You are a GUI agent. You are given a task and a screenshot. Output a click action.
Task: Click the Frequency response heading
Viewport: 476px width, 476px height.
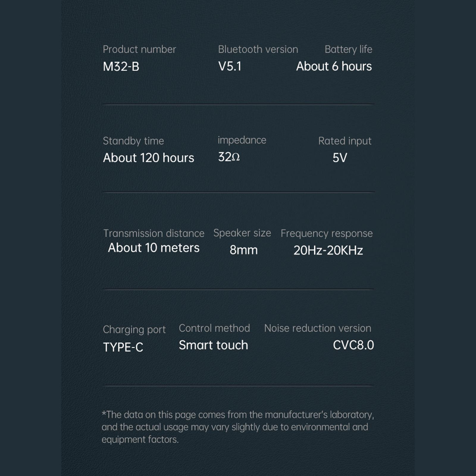click(x=326, y=234)
